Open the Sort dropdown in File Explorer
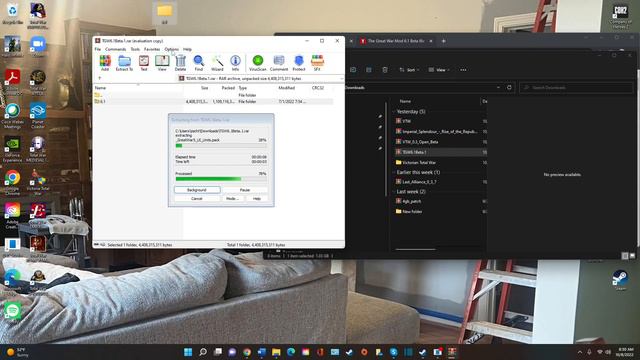Viewport: 640px width, 360px height. point(409,70)
